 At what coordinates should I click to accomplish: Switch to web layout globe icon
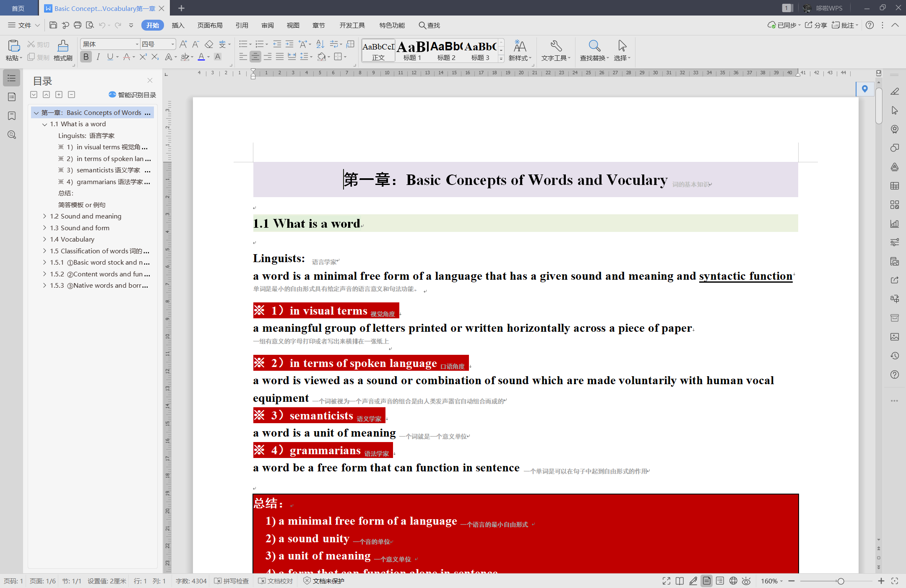(733, 581)
